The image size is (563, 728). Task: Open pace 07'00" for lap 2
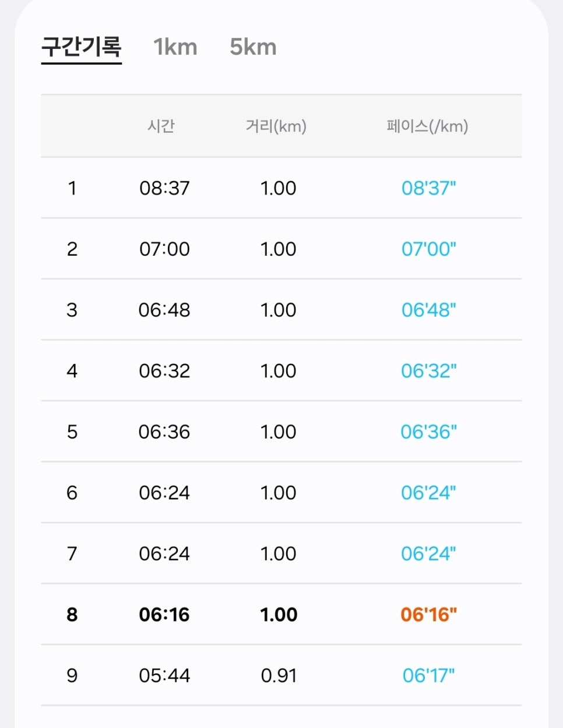[429, 249]
